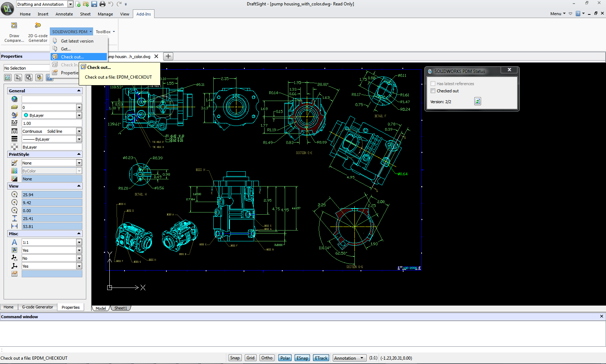Click the Save disk icon
Viewport: 606px width, 364px height.
[x=94, y=4]
